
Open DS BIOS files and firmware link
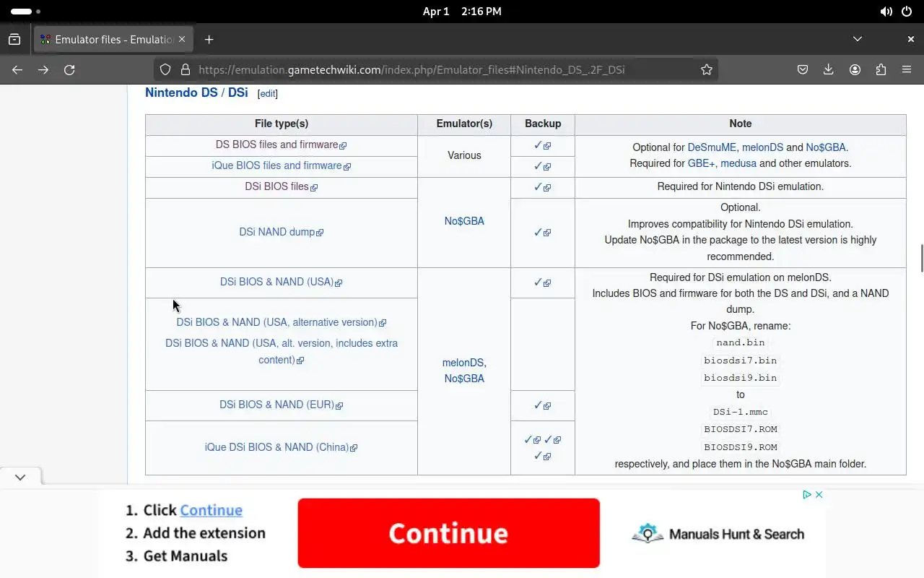pyautogui.click(x=281, y=144)
